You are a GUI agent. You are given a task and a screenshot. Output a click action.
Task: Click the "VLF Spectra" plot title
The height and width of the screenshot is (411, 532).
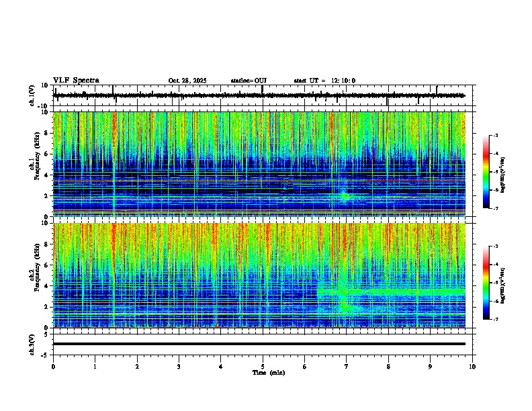[x=76, y=81]
